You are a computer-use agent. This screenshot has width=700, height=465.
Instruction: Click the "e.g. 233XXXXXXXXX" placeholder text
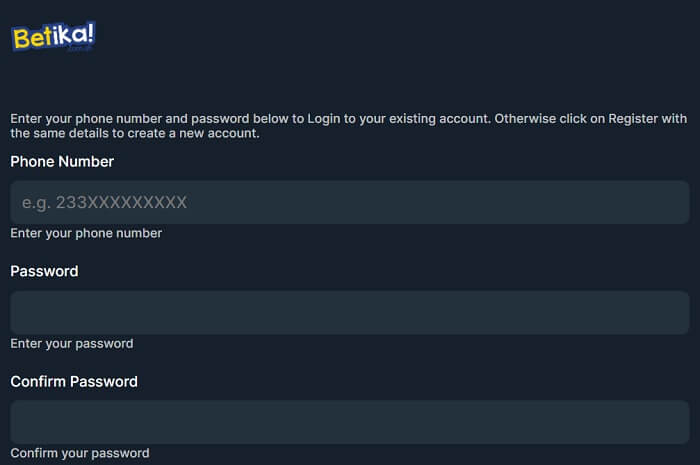coord(105,202)
